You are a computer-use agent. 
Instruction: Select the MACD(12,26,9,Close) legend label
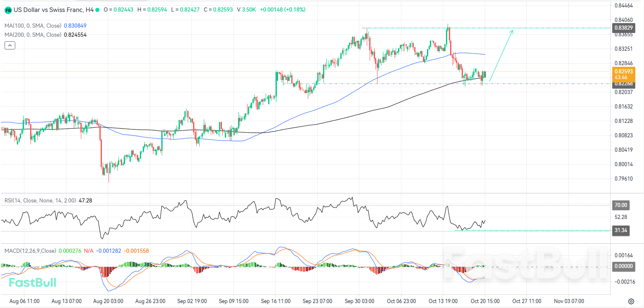[30, 251]
